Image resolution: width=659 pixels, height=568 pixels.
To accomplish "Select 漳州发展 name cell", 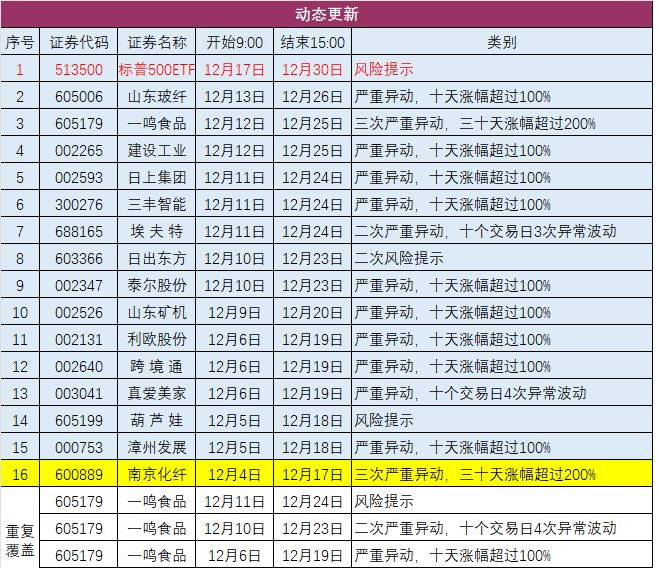I will pyautogui.click(x=157, y=447).
